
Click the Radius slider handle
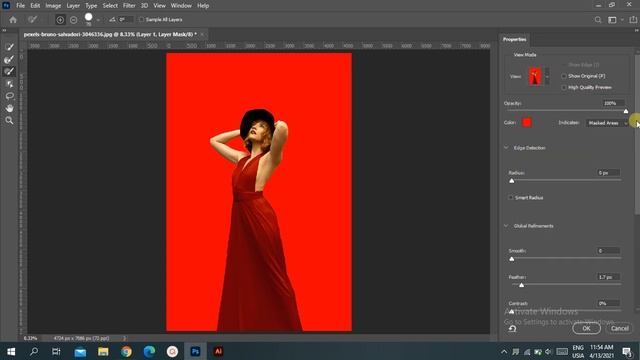(512, 181)
